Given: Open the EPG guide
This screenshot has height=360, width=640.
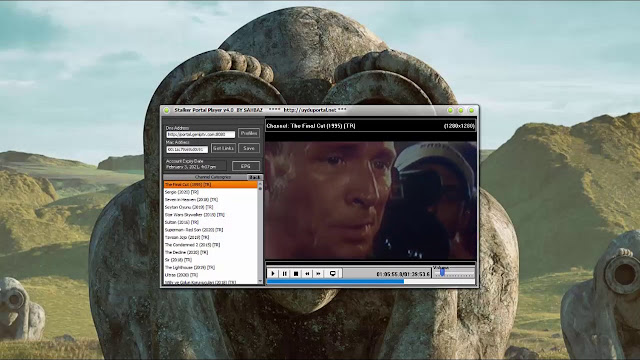Looking at the screenshot, I should point(245,166).
